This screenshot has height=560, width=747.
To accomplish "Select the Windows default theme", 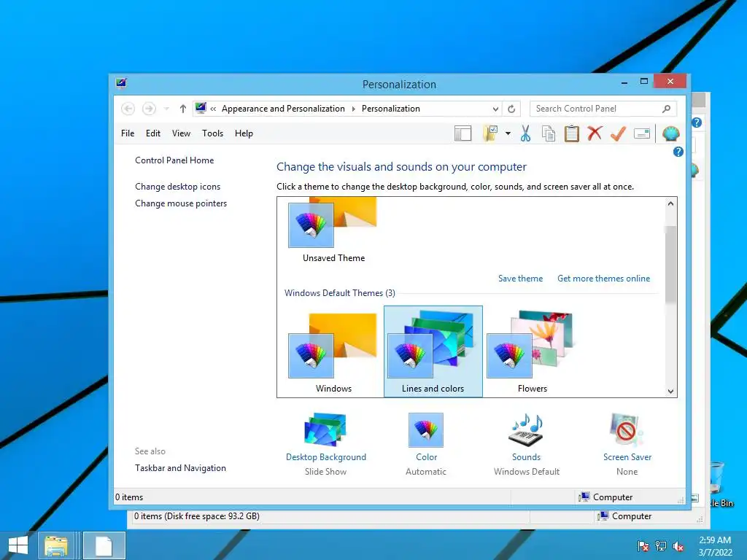I will (333, 351).
